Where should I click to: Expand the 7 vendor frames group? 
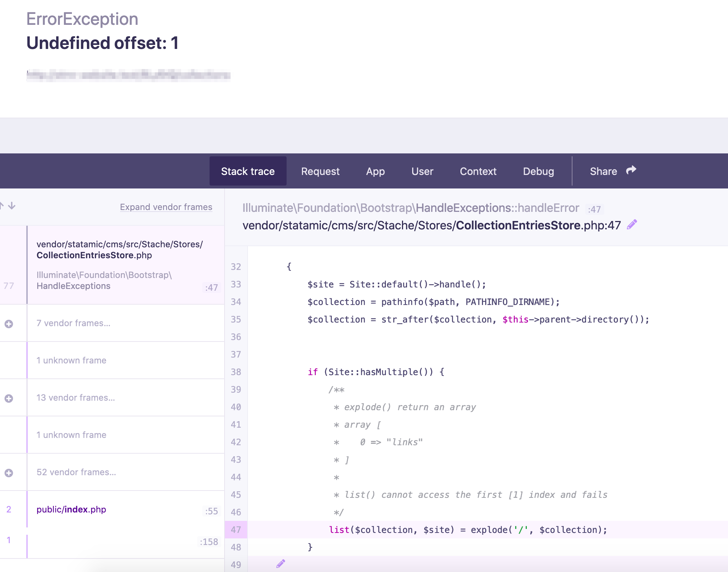[112, 323]
